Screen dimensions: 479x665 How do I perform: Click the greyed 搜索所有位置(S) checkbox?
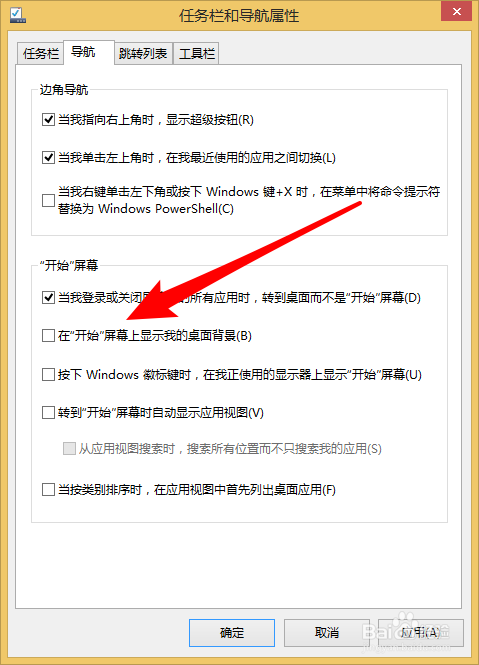click(69, 448)
